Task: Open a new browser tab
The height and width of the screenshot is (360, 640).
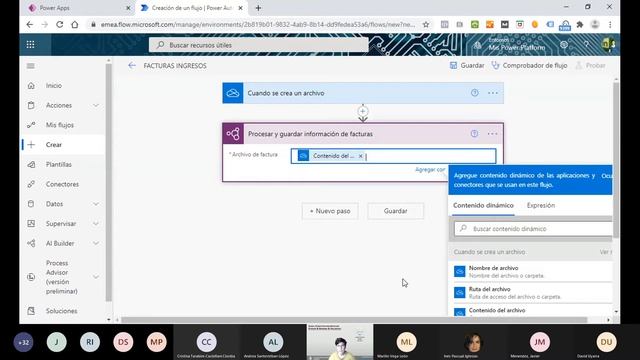Action: (258, 8)
